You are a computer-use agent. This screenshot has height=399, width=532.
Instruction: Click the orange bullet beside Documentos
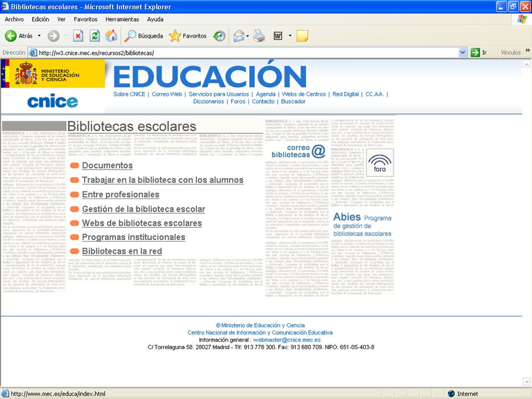click(74, 166)
